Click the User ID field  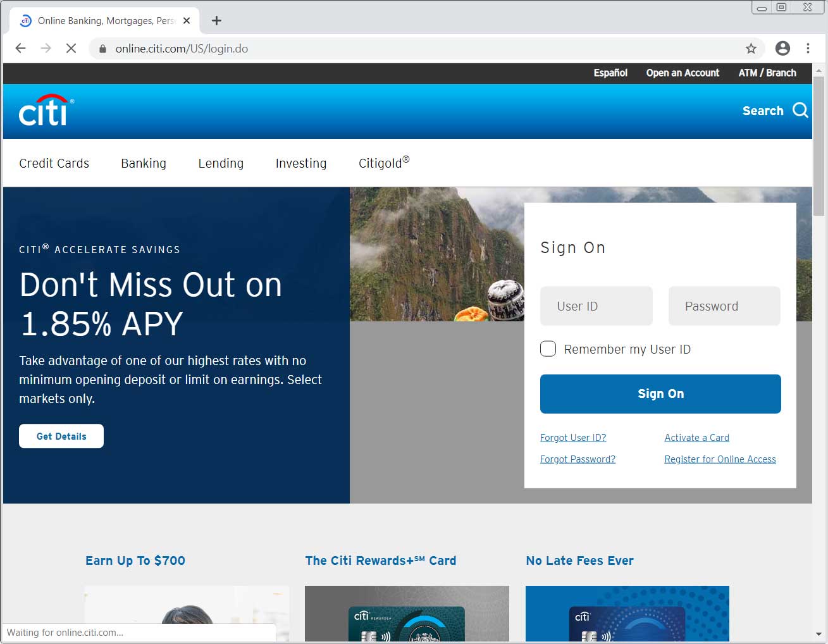pyautogui.click(x=596, y=306)
